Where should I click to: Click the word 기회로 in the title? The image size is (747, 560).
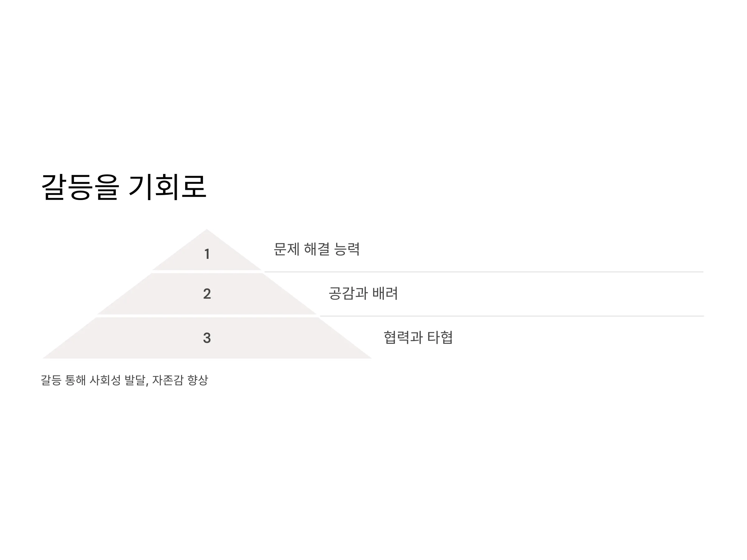click(x=167, y=187)
